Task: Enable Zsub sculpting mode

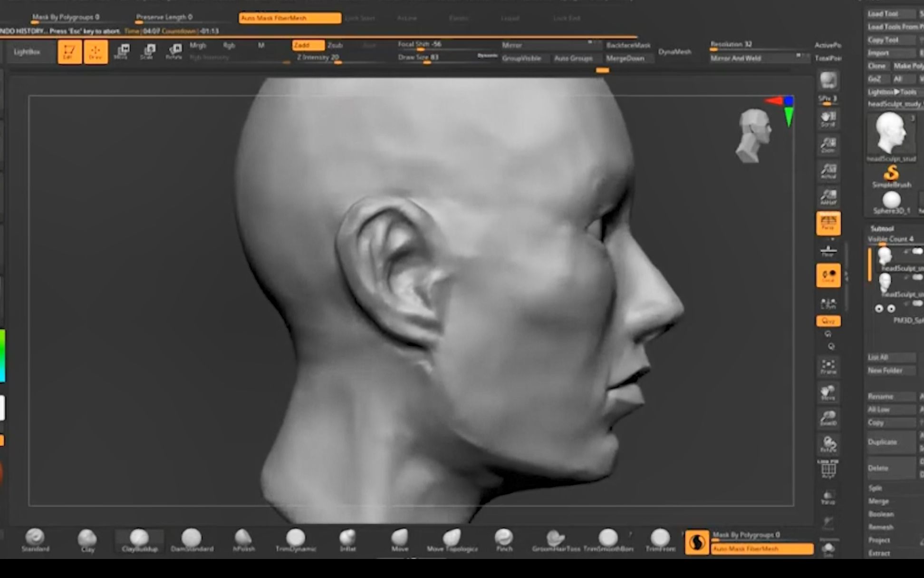Action: click(336, 45)
